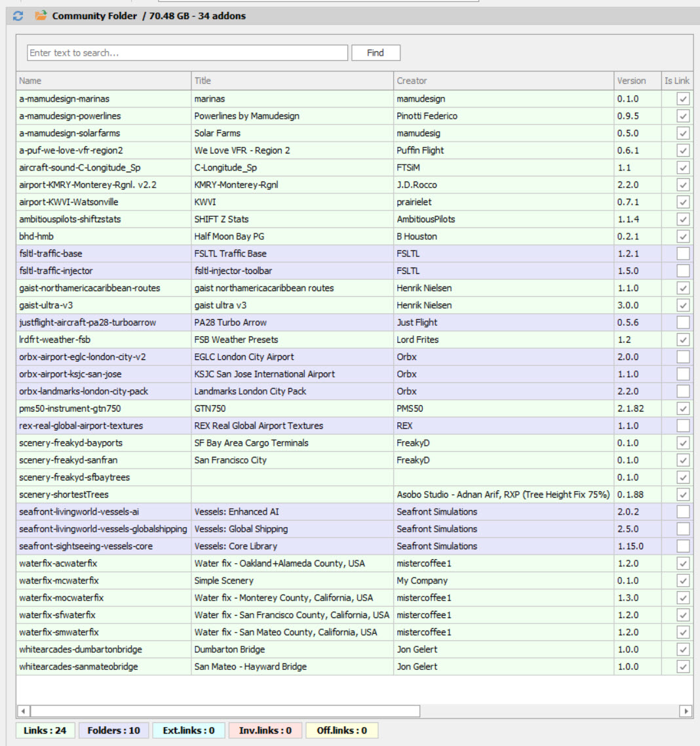Image resolution: width=700 pixels, height=746 pixels.
Task: Filter by the Folders : 10 label
Action: (113, 730)
